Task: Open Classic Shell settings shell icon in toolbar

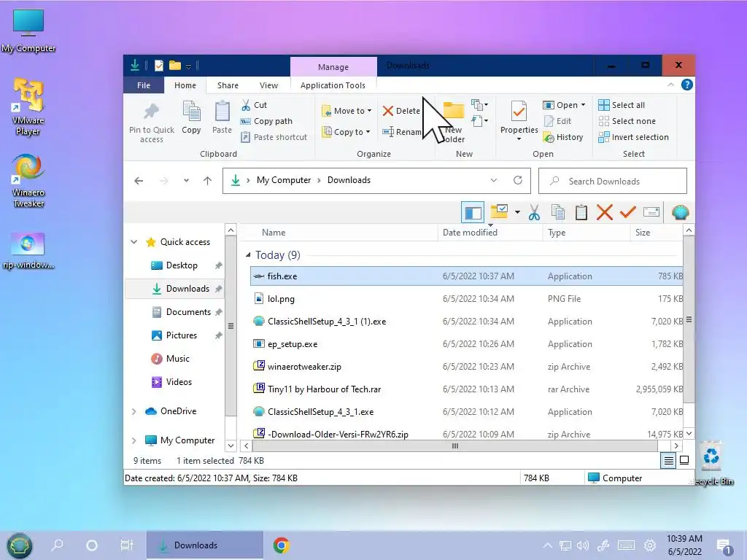Action: tap(681, 212)
